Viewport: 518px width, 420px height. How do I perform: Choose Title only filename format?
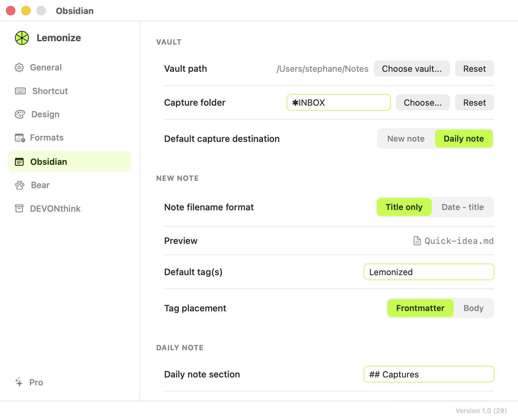(x=404, y=207)
